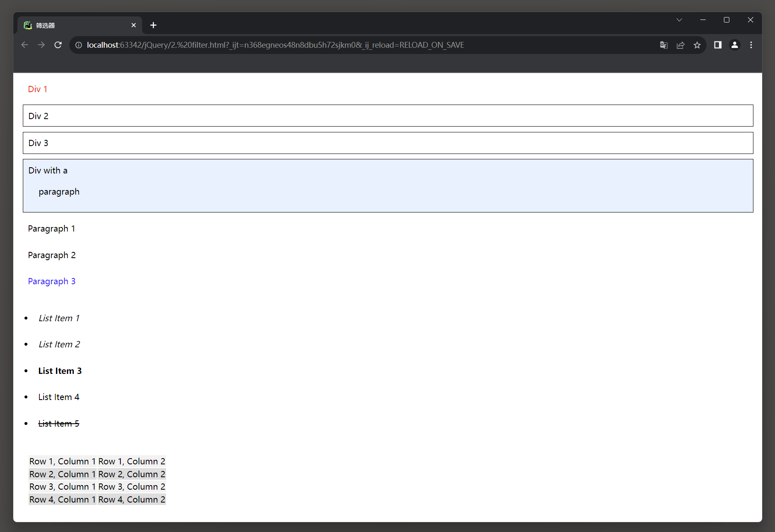This screenshot has height=532, width=775.
Task: Reload the current page
Action: point(58,45)
